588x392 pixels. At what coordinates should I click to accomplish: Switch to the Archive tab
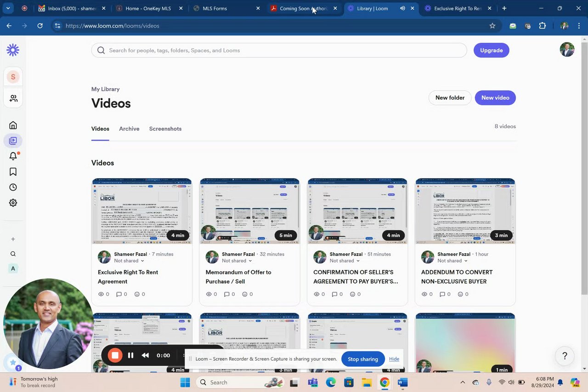click(129, 129)
